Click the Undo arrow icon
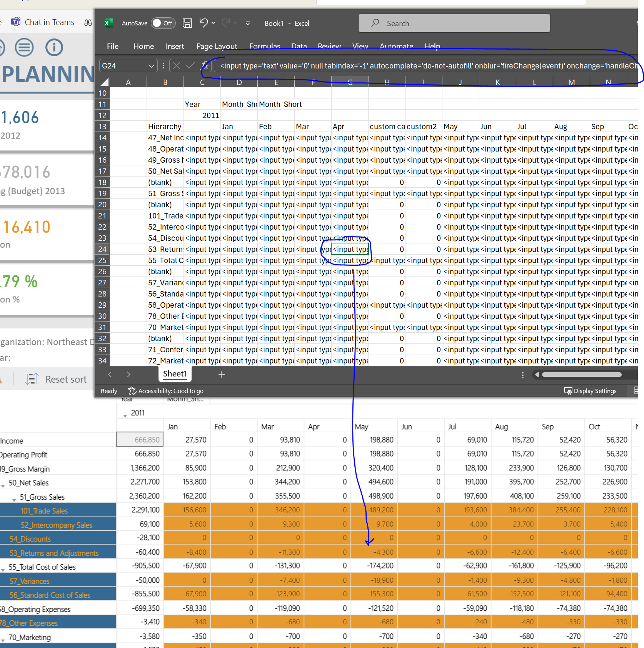 [x=204, y=23]
